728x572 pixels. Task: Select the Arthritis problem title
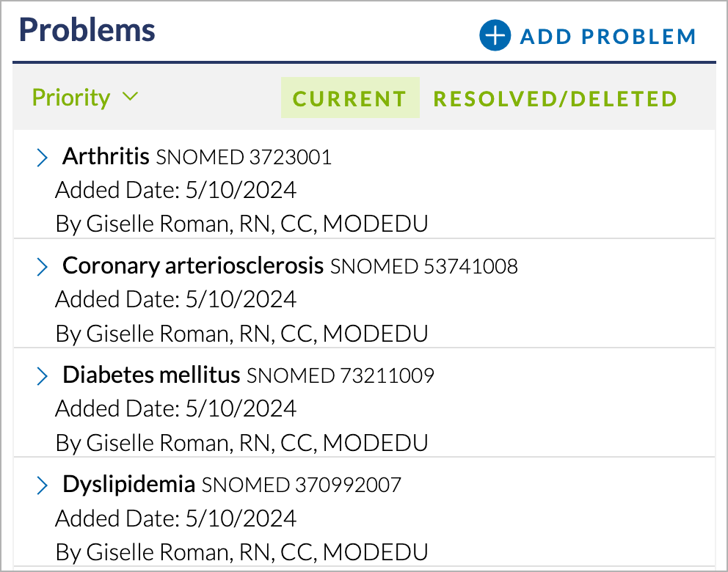(x=106, y=156)
